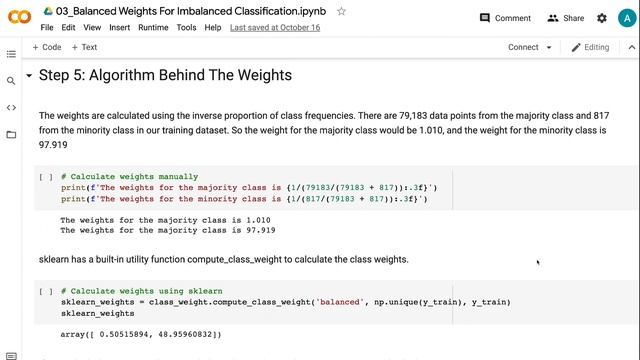Click the Step 5: Algorithm Behind The Weights heading
Image resolution: width=640 pixels, height=360 pixels.
tap(165, 76)
